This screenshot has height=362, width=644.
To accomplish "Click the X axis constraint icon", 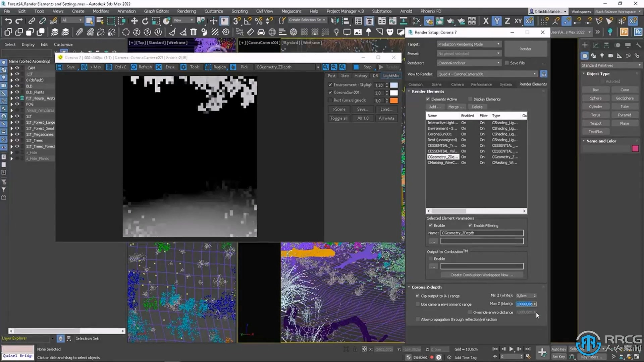I will (x=486, y=21).
